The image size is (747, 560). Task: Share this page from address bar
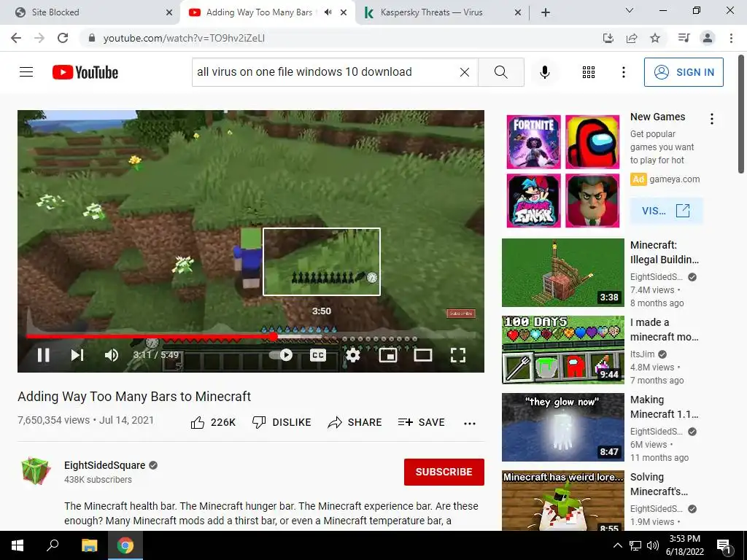(x=632, y=38)
